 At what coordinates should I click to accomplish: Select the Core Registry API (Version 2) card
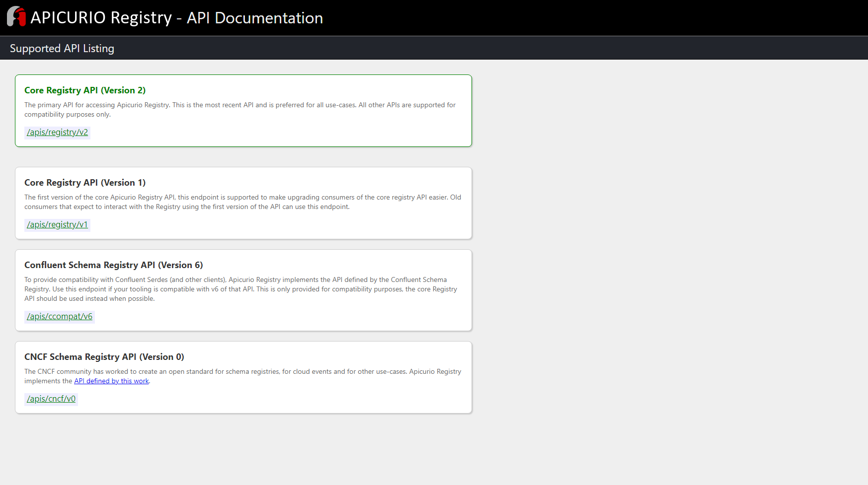[243, 110]
